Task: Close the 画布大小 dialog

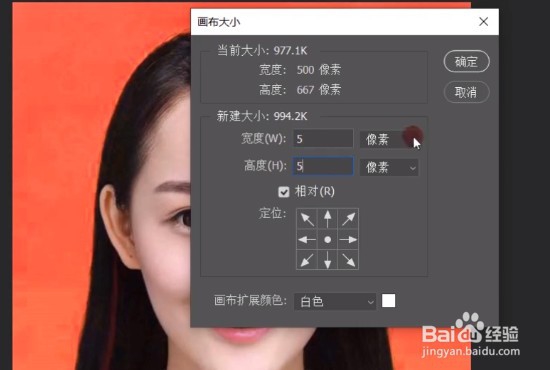Action: (x=484, y=22)
